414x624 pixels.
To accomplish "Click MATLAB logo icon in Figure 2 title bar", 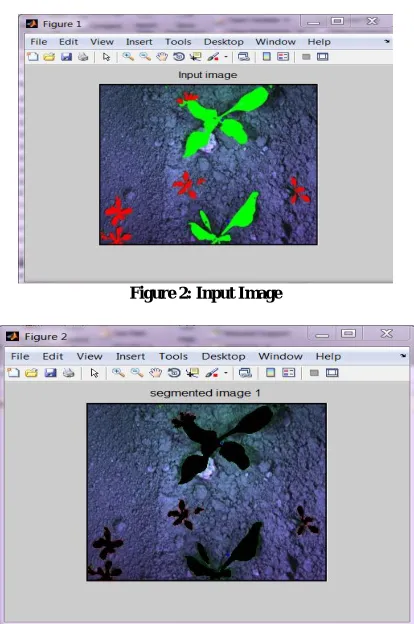I will [x=12, y=337].
